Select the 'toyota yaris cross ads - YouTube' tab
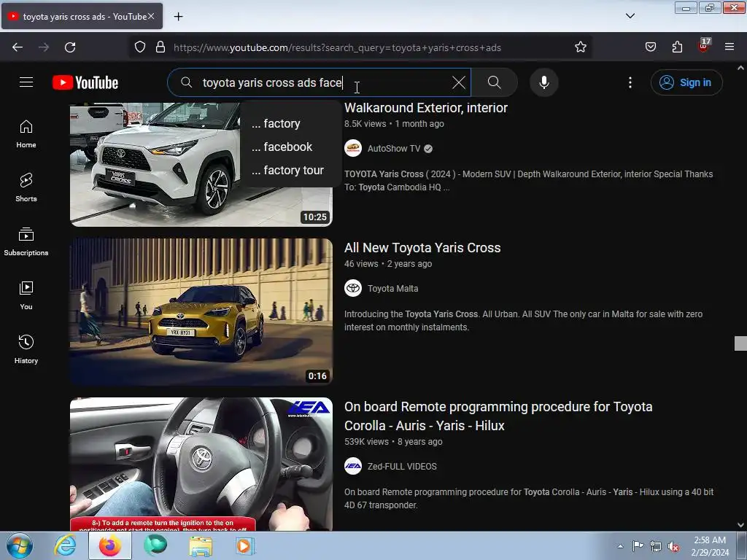The width and height of the screenshot is (747, 560). pyautogui.click(x=82, y=17)
